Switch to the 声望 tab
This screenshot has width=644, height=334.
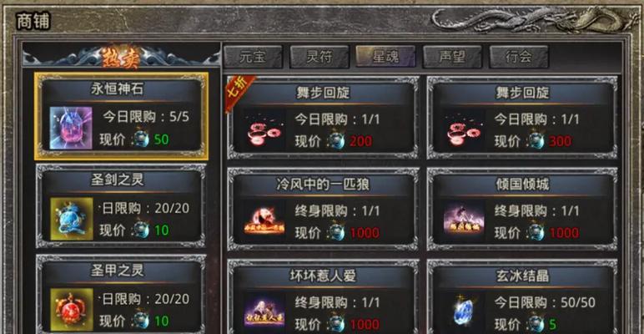click(x=452, y=57)
